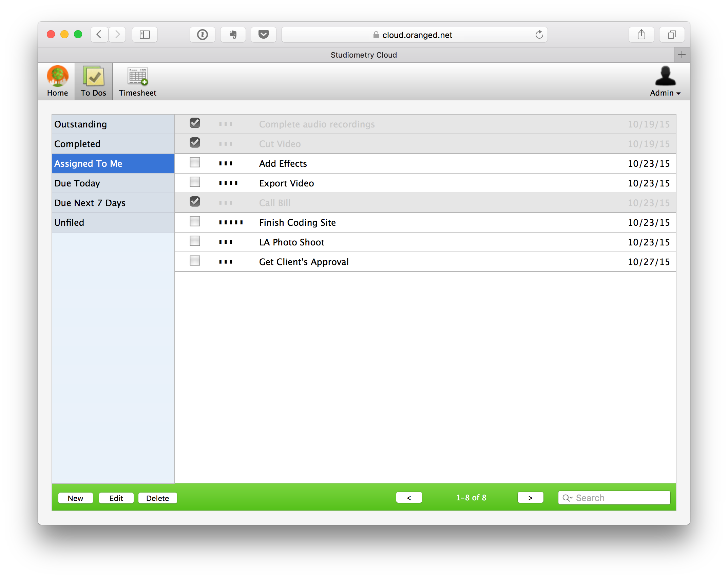Select the Cut Video task title
Image resolution: width=728 pixels, height=579 pixels.
[x=280, y=144]
